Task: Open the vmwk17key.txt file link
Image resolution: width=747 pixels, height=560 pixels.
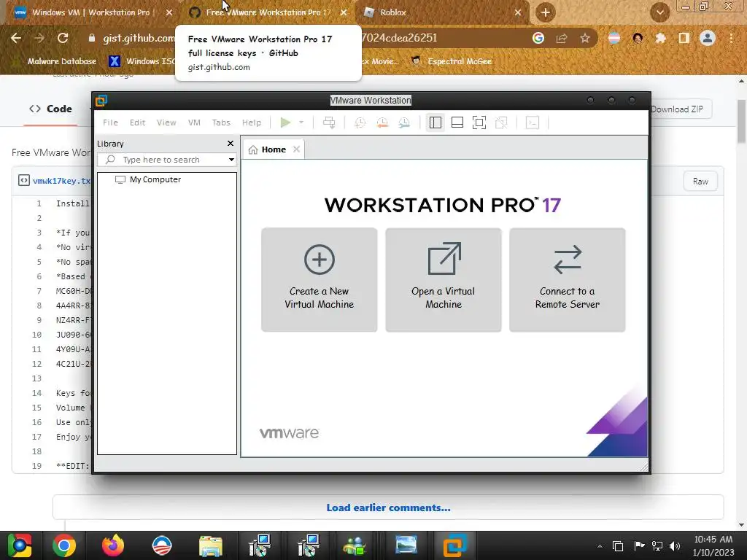Action: click(x=61, y=181)
